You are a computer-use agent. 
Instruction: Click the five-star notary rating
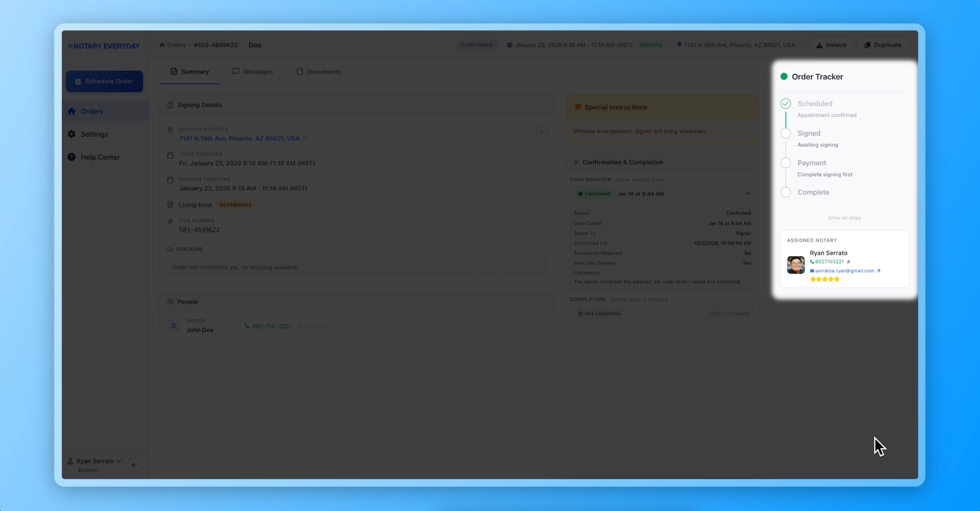[x=825, y=279]
